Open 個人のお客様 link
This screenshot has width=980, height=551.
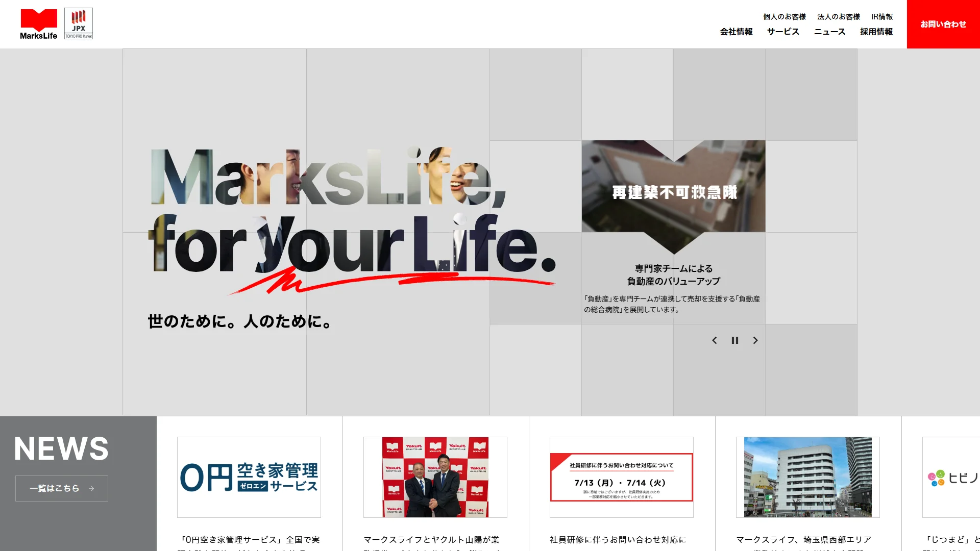click(785, 17)
